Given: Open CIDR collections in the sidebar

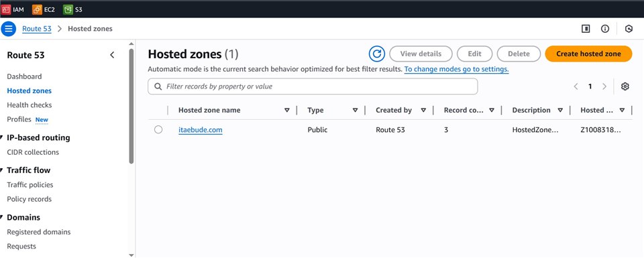Looking at the screenshot, I should [33, 152].
